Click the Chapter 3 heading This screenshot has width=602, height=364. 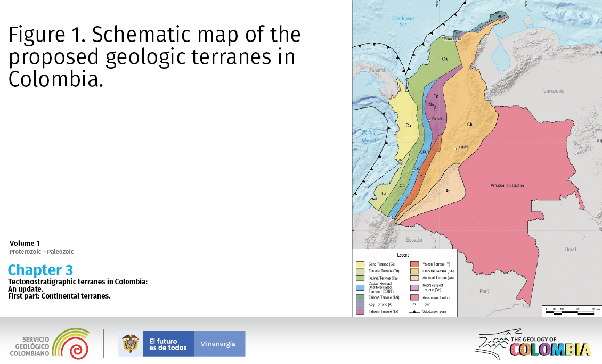tap(40, 270)
